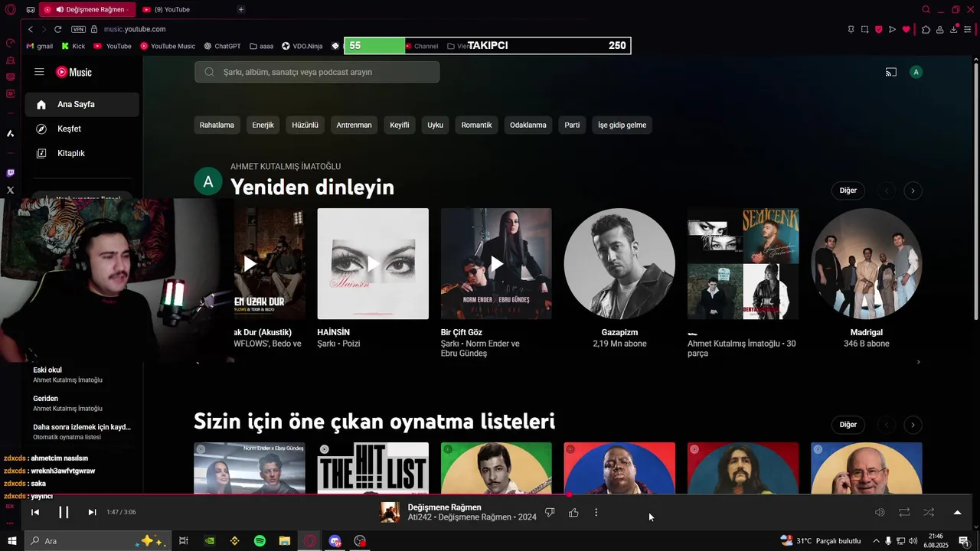Image resolution: width=980 pixels, height=551 pixels.
Task: Open player more-actions three dots menu
Action: coord(596,512)
